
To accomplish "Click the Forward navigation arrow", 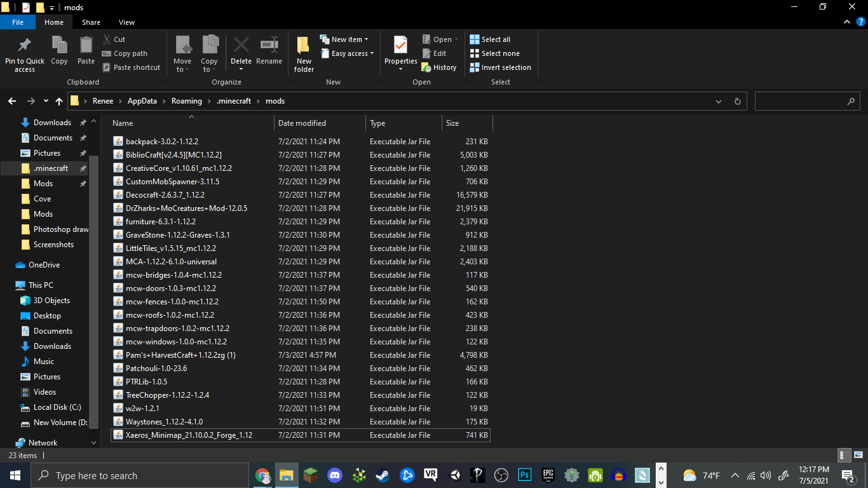I will 31,101.
